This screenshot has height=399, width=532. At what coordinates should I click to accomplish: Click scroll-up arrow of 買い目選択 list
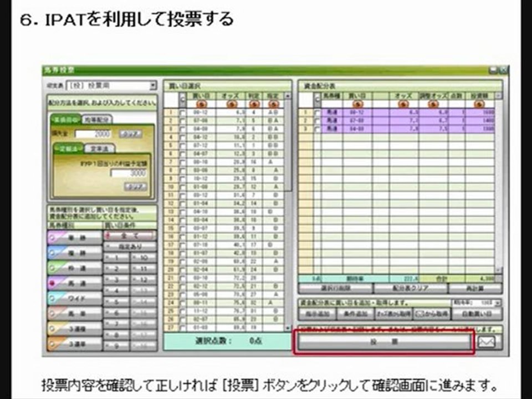pos(288,96)
